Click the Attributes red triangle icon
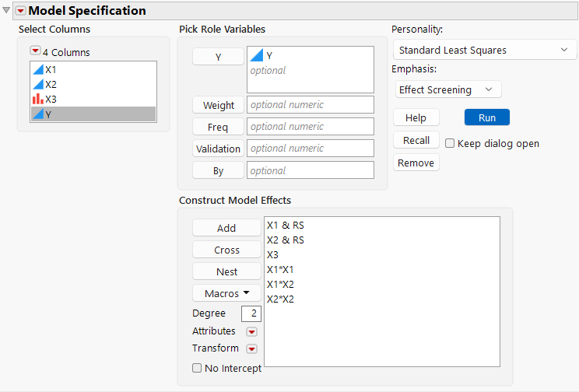 251,332
